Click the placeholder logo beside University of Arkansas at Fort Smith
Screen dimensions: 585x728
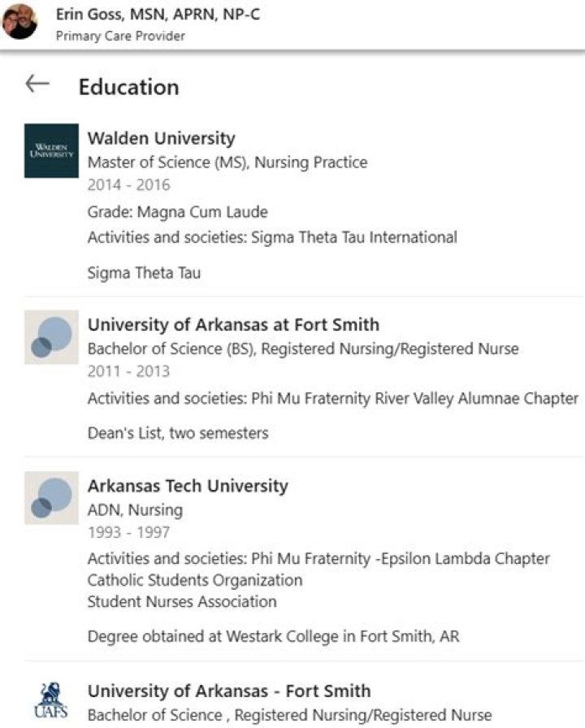(x=51, y=336)
